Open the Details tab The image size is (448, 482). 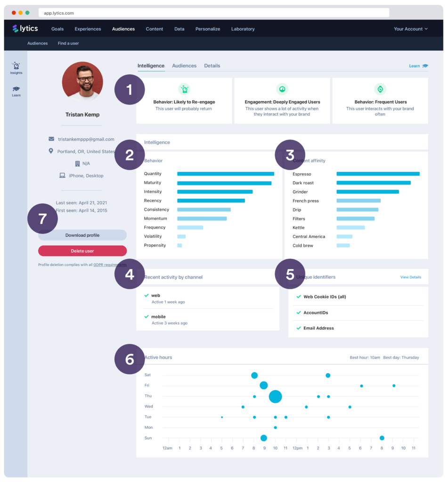[x=212, y=65]
